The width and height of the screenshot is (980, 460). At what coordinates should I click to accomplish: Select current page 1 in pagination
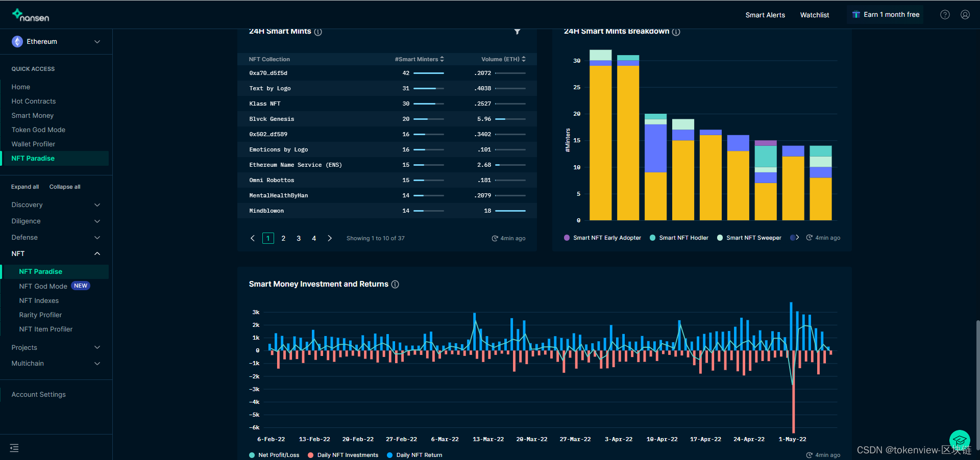pos(268,238)
